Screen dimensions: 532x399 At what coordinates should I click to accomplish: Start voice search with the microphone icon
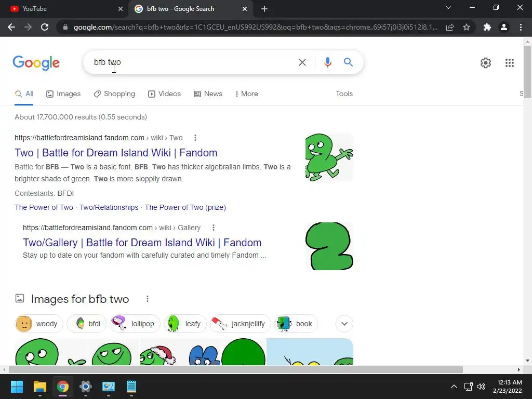[327, 62]
